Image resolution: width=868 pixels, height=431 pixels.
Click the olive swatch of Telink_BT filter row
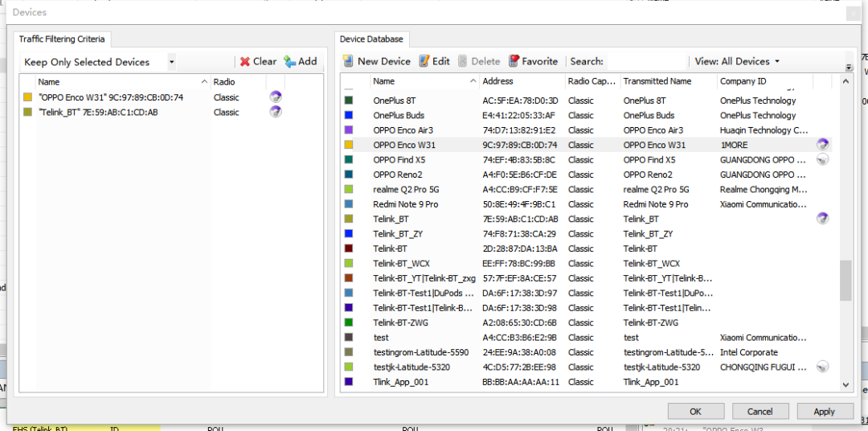[27, 113]
